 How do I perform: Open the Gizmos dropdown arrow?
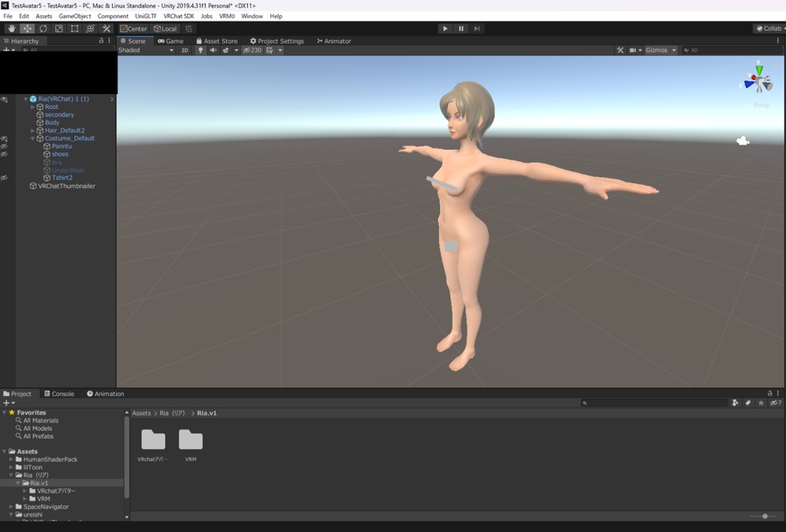[x=674, y=50]
